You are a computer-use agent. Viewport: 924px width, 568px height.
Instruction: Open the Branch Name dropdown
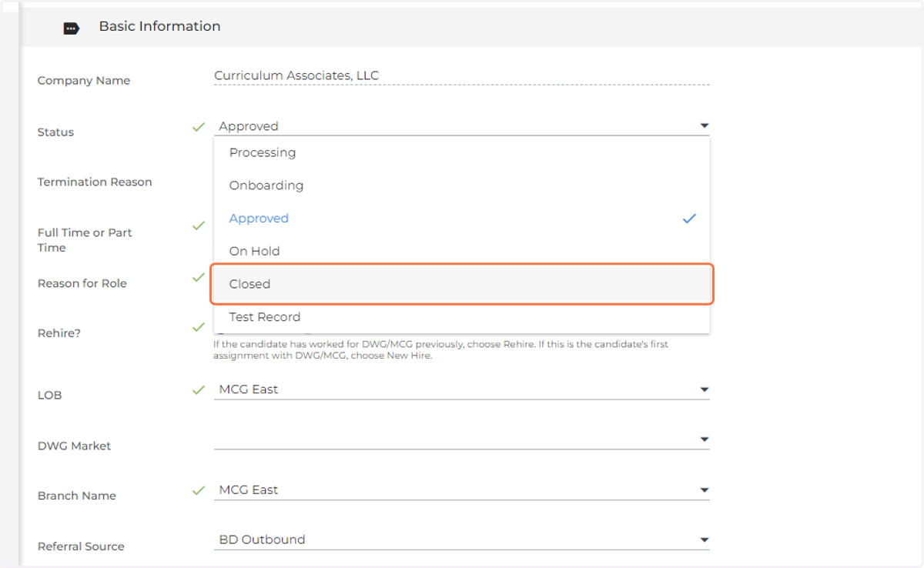[x=461, y=489]
